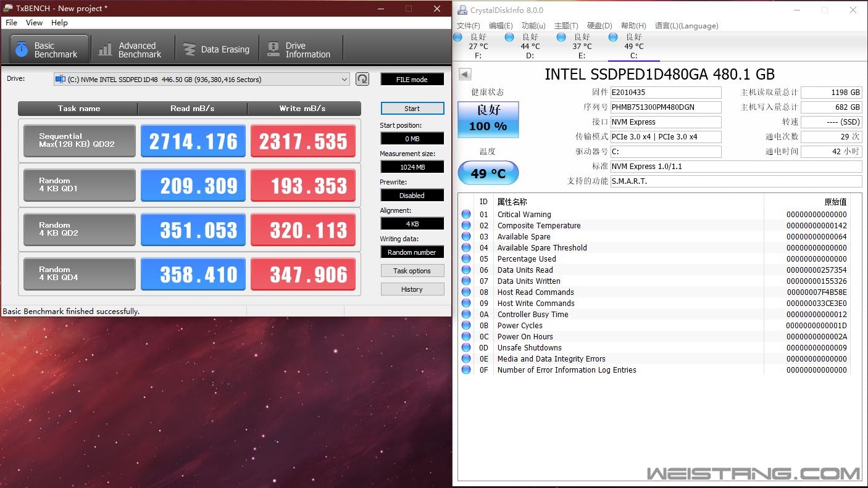Screen dimensions: 868x488
Task: Click the Critical Warning status icon
Action: point(466,214)
